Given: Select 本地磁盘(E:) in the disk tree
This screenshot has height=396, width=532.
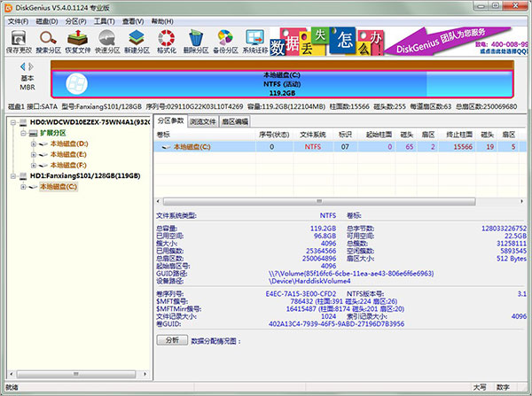Looking at the screenshot, I should click(67, 154).
